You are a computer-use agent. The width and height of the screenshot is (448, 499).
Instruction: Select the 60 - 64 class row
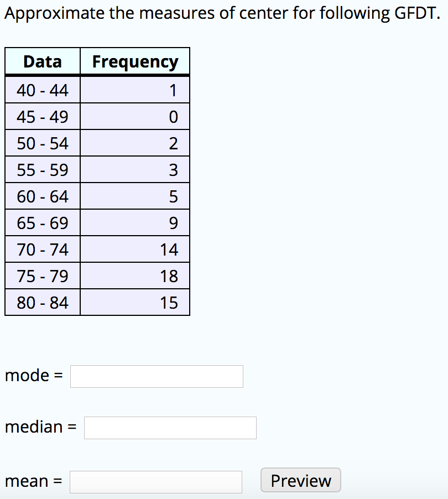click(42, 195)
